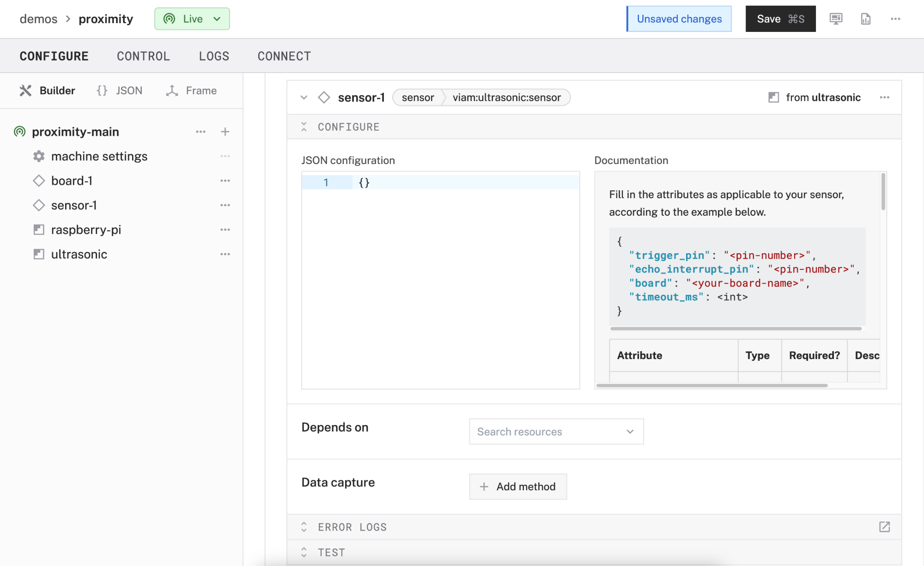Add a component with the plus icon
This screenshot has height=566, width=924.
click(225, 132)
